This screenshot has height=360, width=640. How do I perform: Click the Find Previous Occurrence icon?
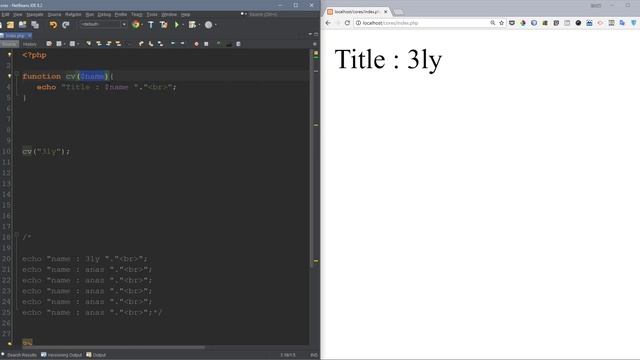point(99,44)
